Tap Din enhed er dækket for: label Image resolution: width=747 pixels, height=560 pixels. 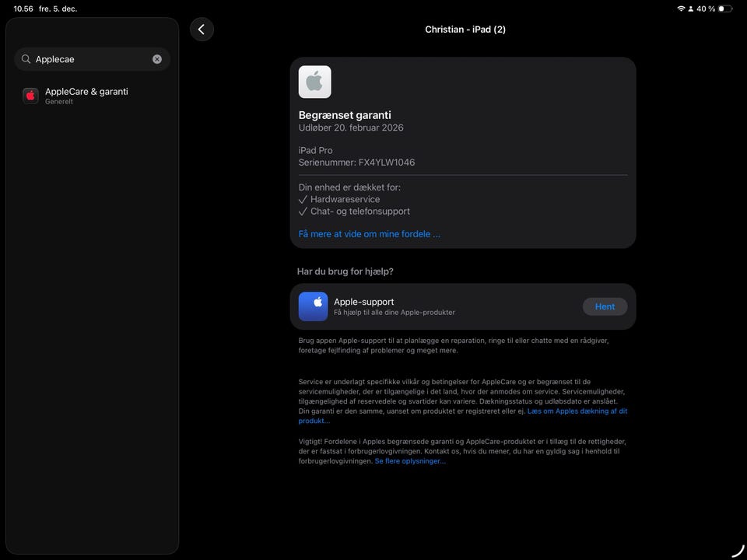tap(349, 187)
